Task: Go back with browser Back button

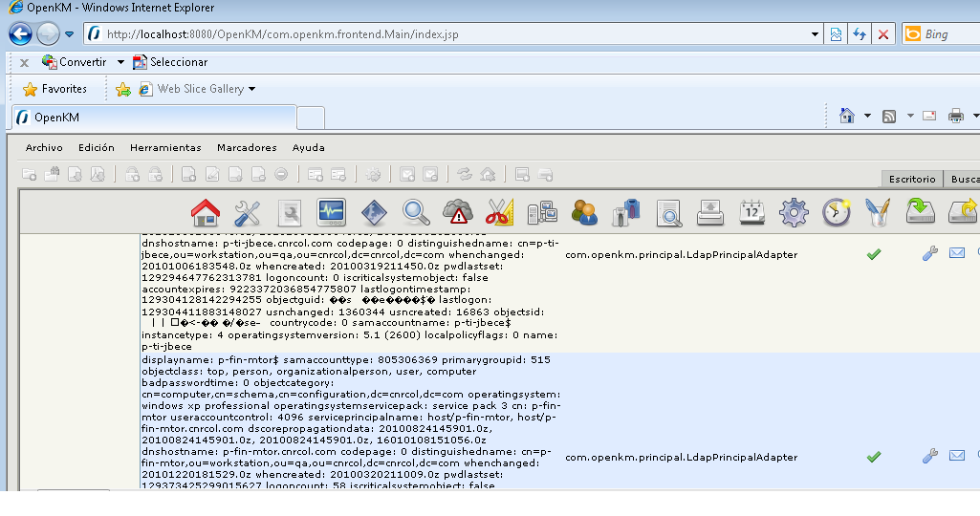Action: click(21, 33)
